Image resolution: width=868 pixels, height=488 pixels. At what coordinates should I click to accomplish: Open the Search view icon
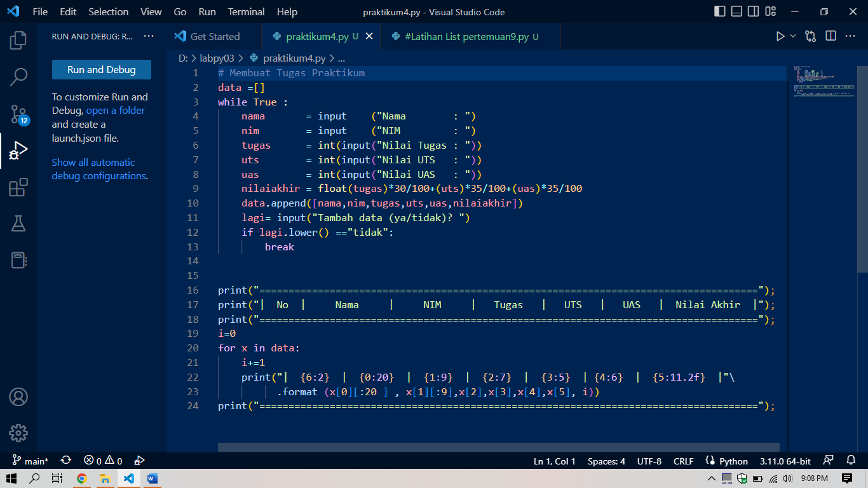18,78
